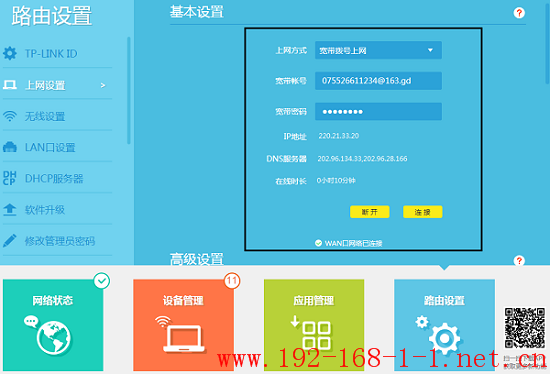Click the sidebar menu scrollbar
This screenshot has width=550, height=374.
(129, 90)
